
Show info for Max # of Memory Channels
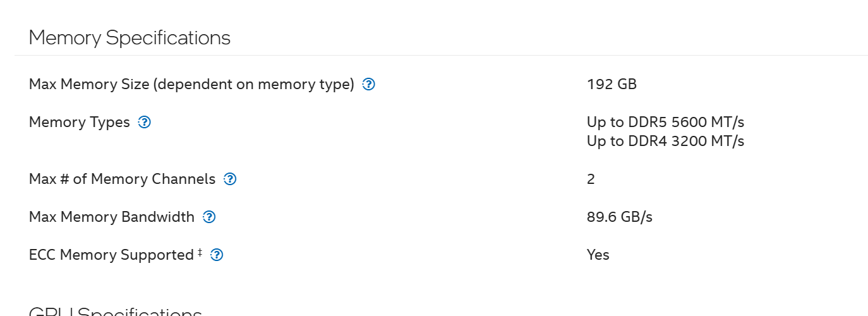[231, 179]
